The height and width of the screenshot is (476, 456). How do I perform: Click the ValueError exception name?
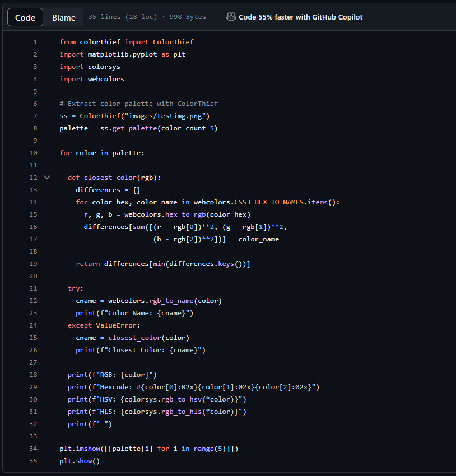(x=117, y=325)
